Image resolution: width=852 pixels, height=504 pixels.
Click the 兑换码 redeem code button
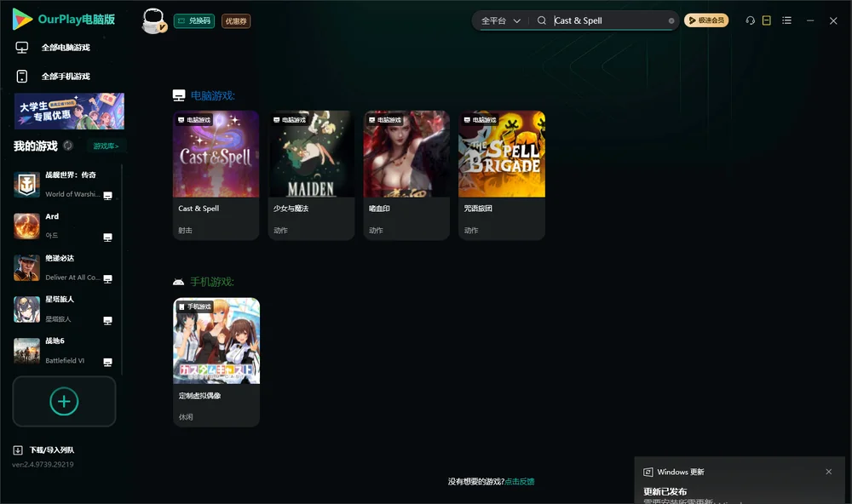point(194,21)
